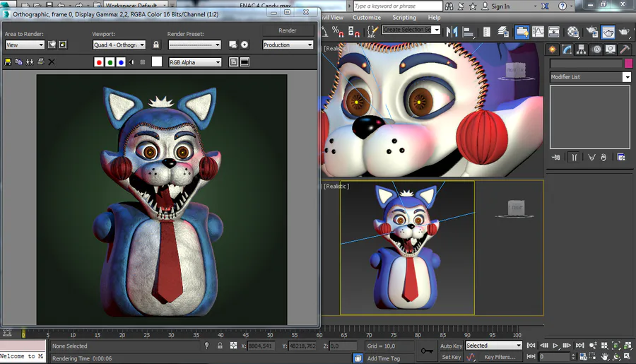Click the Pin Stack icon
Screen dimensions: 636x364
pos(556,157)
